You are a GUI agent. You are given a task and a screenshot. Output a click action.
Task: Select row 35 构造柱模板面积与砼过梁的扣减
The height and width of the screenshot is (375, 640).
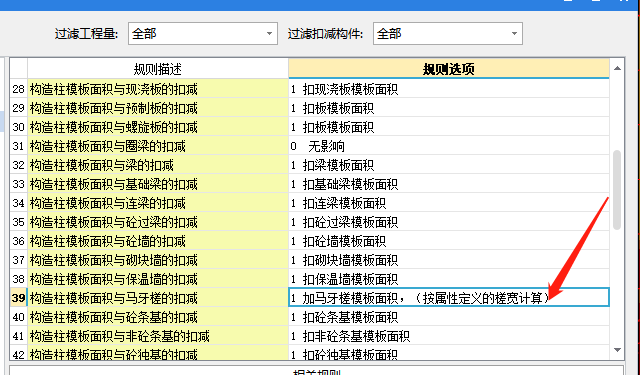pyautogui.click(x=158, y=222)
